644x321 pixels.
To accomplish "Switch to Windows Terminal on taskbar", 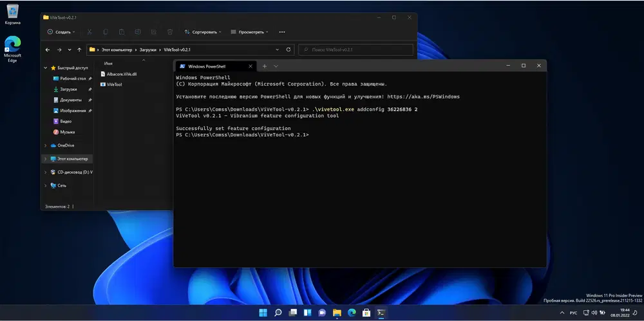I will click(381, 313).
